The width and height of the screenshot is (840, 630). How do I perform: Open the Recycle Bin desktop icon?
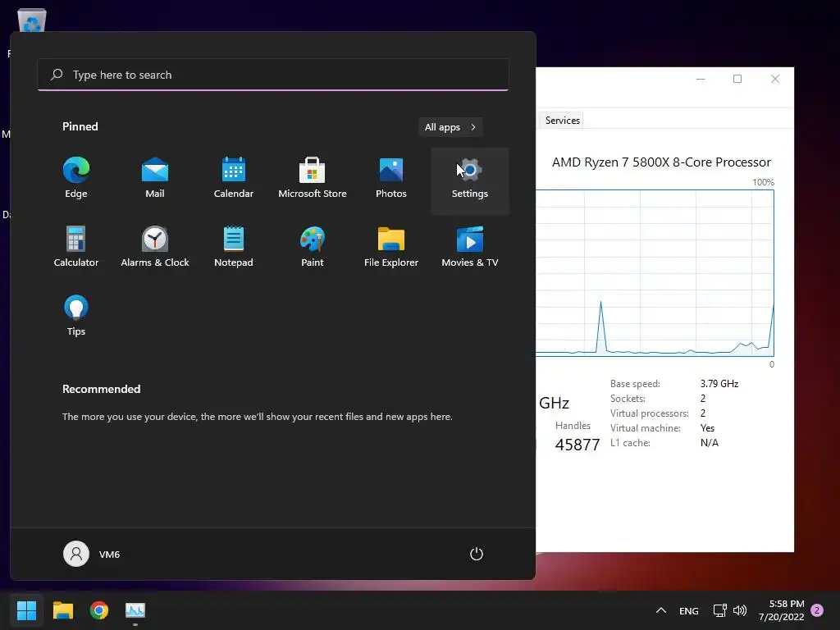coord(32,21)
